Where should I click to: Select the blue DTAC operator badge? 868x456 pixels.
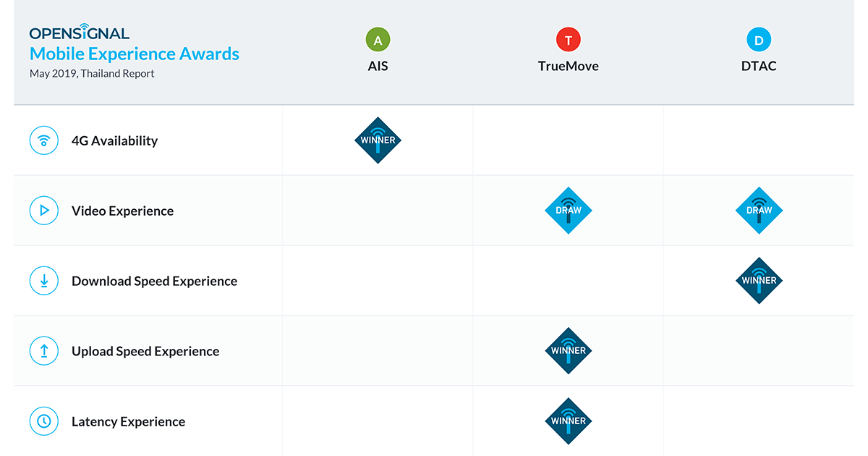759,41
